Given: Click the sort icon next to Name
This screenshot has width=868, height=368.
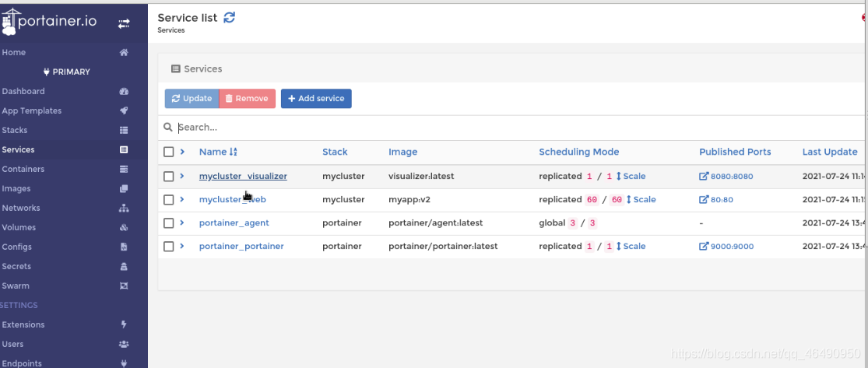Looking at the screenshot, I should coord(233,152).
